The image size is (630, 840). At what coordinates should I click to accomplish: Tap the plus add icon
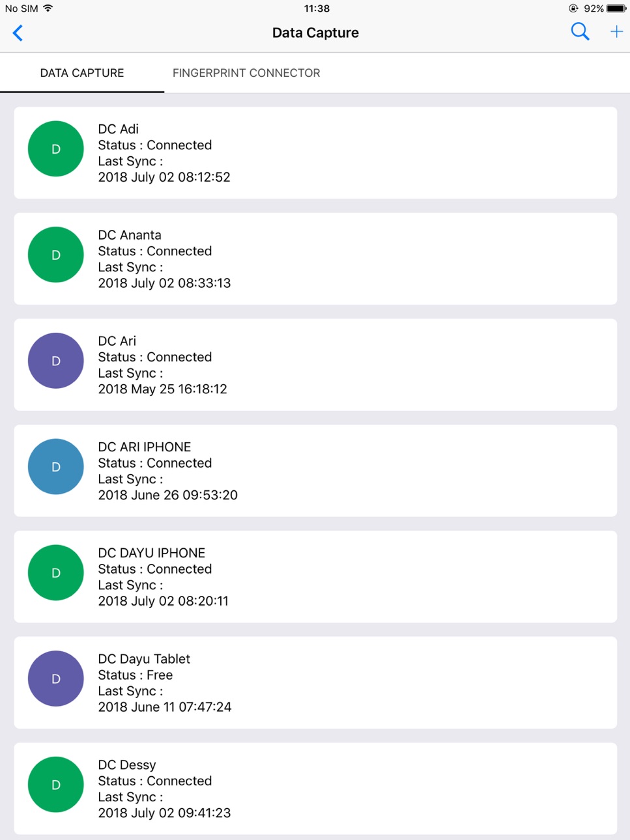coord(616,31)
